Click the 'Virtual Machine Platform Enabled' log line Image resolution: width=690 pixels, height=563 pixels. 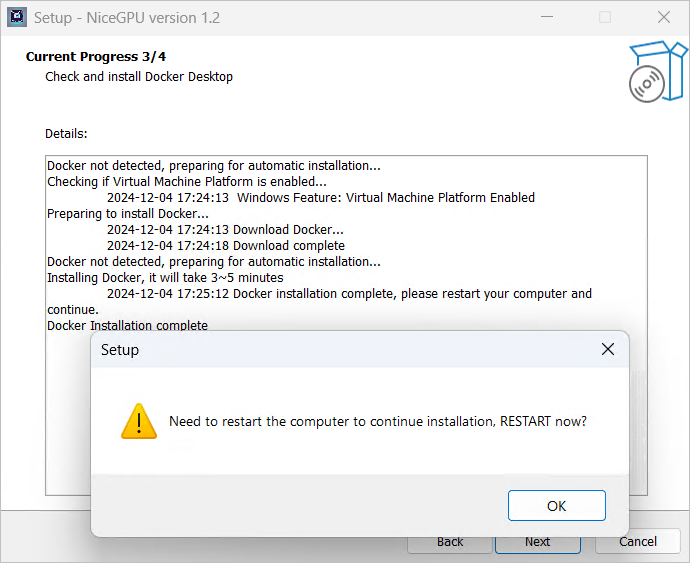[x=321, y=198]
